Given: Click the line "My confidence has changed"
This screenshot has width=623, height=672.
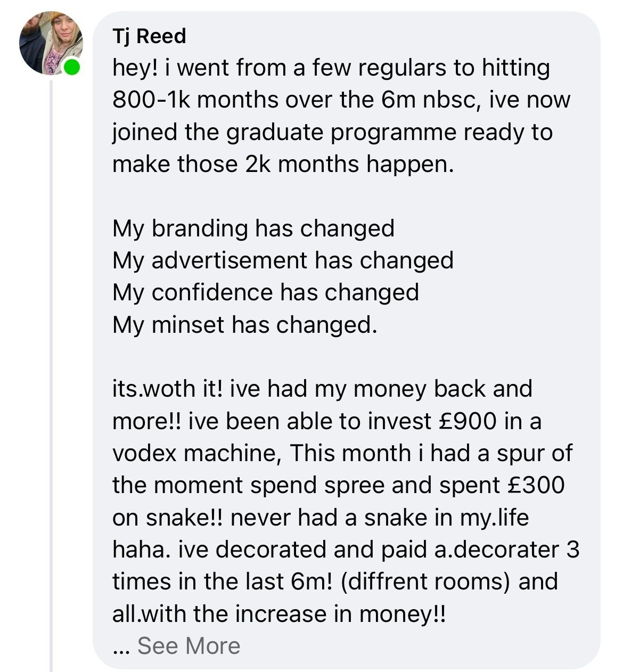Looking at the screenshot, I should coord(266,292).
